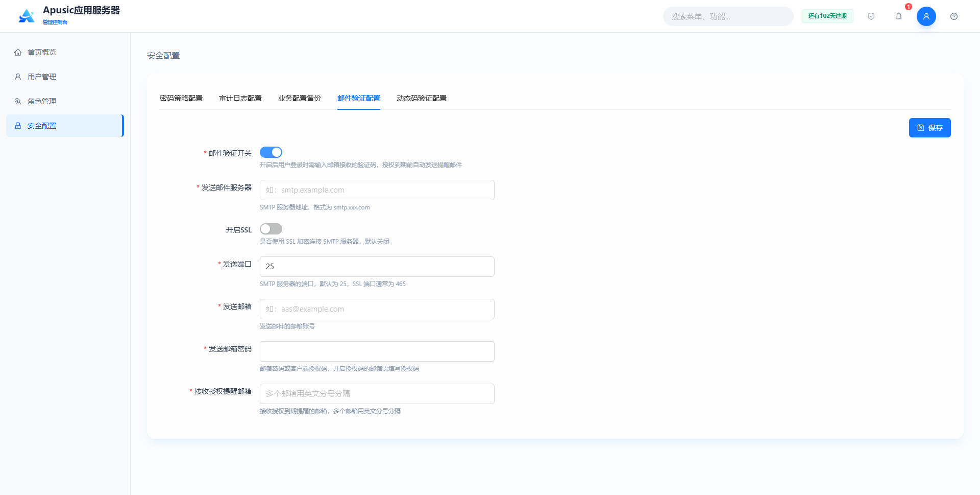This screenshot has height=495, width=980.
Task: Switch to the 审计日志配置 tab
Action: (240, 98)
